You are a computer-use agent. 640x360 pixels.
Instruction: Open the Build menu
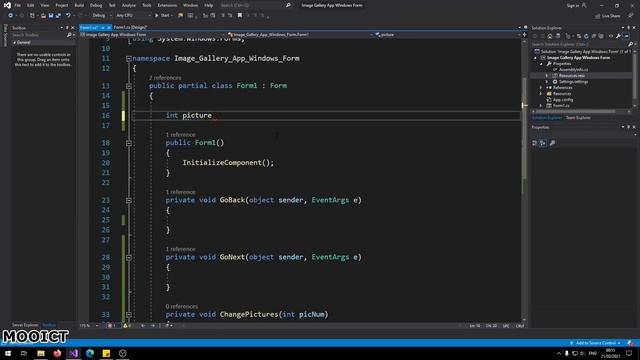pos(79,5)
